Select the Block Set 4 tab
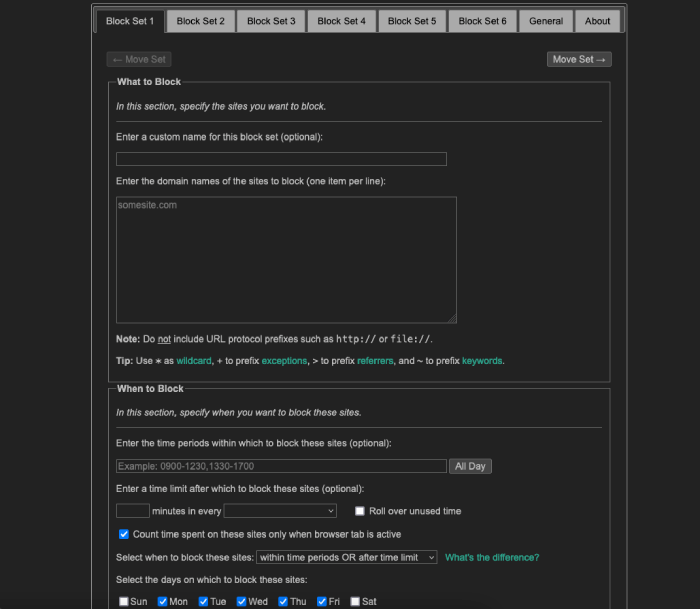Image resolution: width=700 pixels, height=609 pixels. tap(342, 21)
